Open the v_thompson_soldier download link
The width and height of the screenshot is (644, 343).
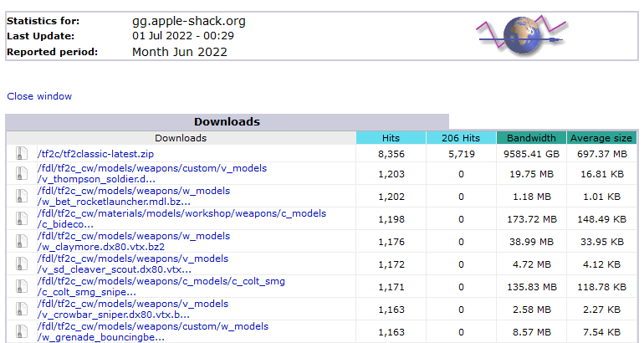(x=152, y=174)
